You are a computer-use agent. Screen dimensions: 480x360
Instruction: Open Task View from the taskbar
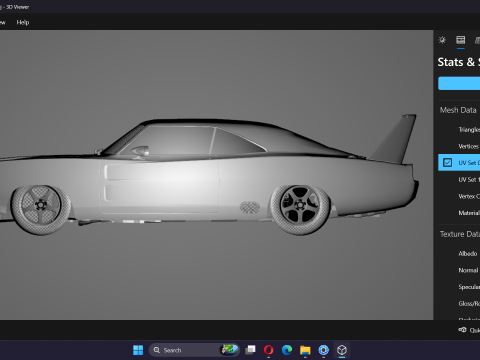pos(250,350)
